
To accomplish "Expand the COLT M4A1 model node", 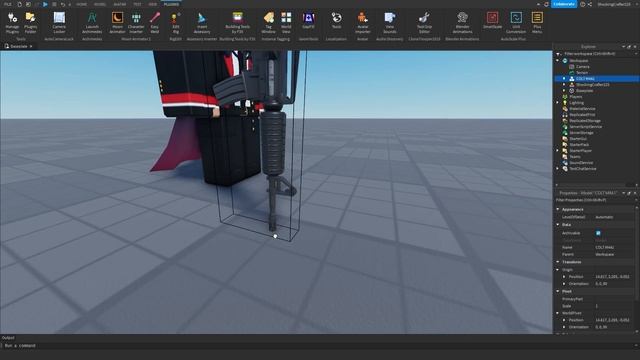I will pos(564,78).
